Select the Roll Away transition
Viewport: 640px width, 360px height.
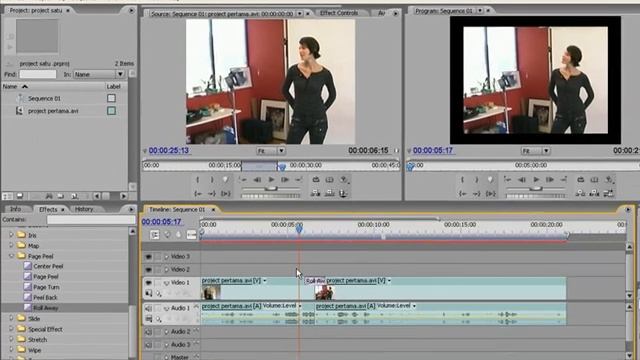[x=46, y=308]
